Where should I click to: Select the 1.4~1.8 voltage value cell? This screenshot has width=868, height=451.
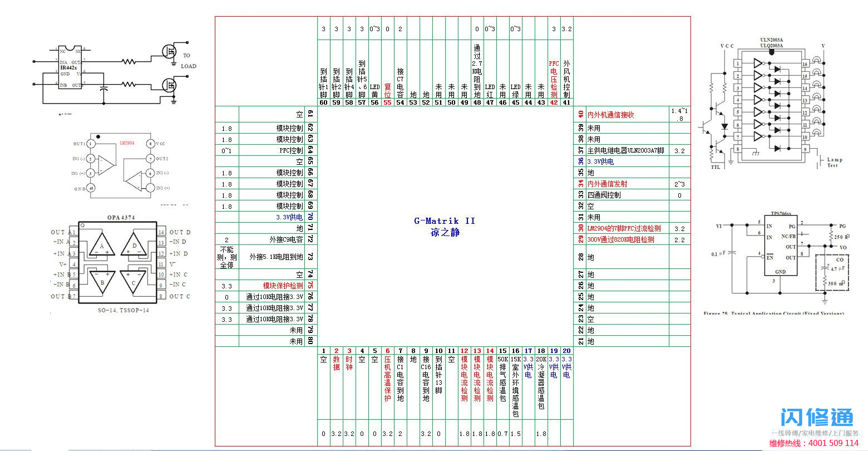(679, 115)
